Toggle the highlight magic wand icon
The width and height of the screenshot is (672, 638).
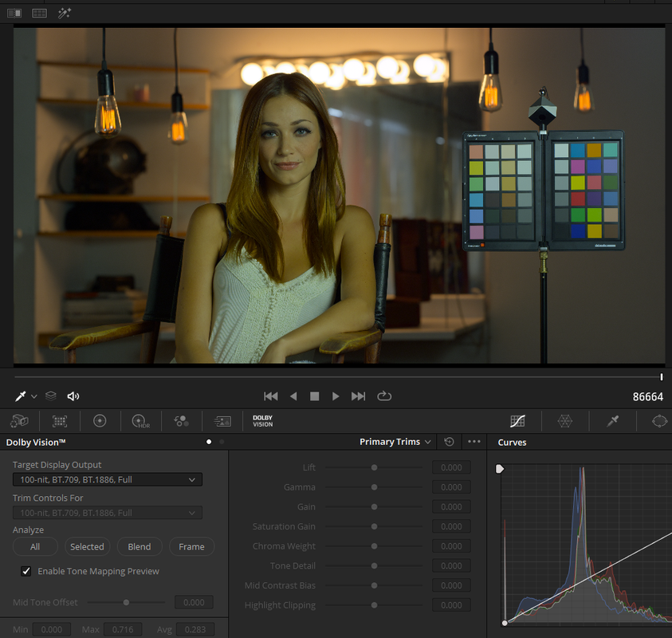tap(65, 14)
